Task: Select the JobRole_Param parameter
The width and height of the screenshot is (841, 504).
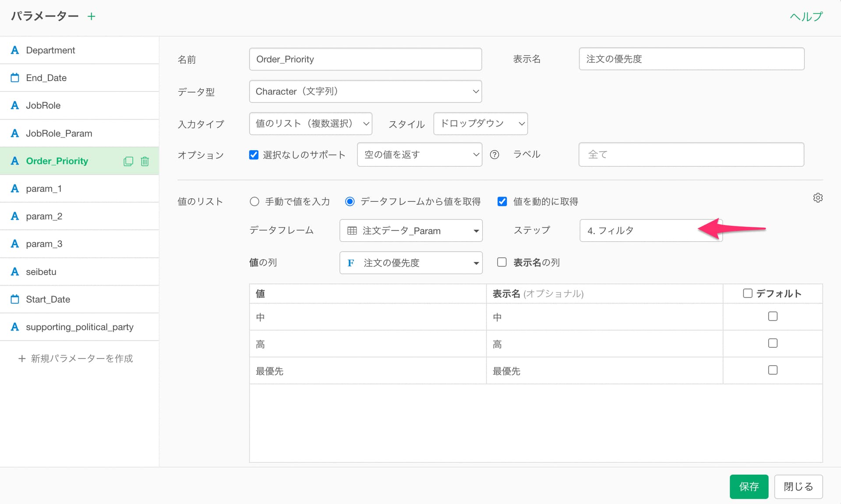Action: (79, 134)
